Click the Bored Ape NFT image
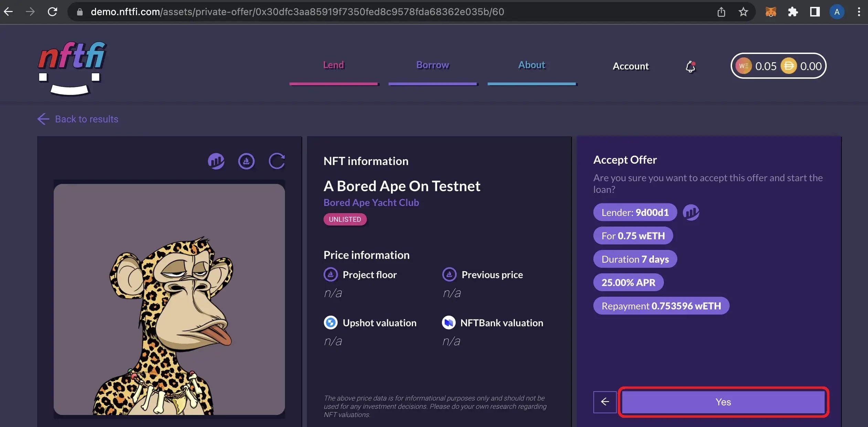 [169, 299]
